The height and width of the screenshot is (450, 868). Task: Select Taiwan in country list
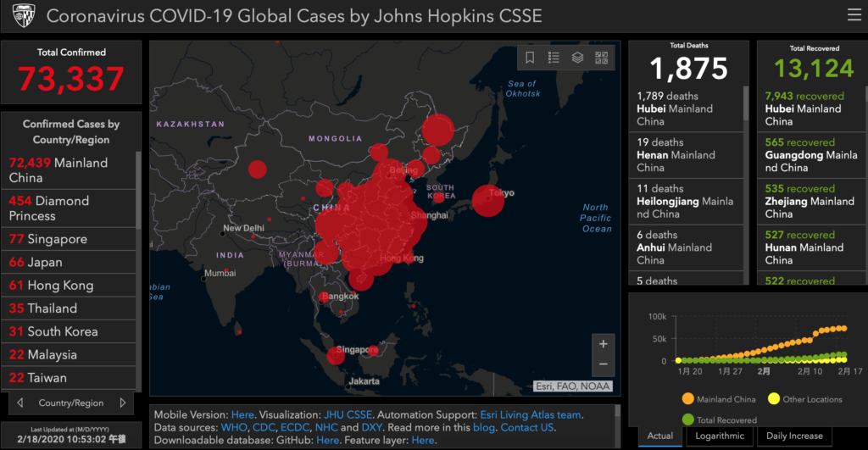tap(69, 378)
